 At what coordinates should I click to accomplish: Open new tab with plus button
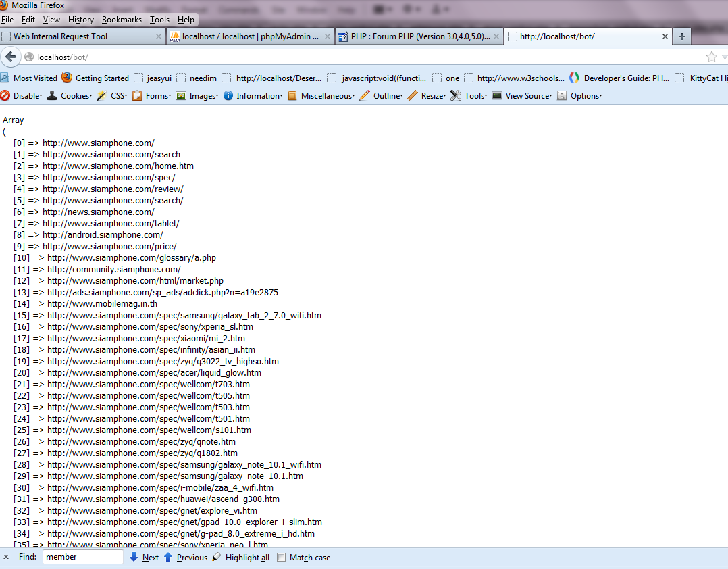point(681,36)
